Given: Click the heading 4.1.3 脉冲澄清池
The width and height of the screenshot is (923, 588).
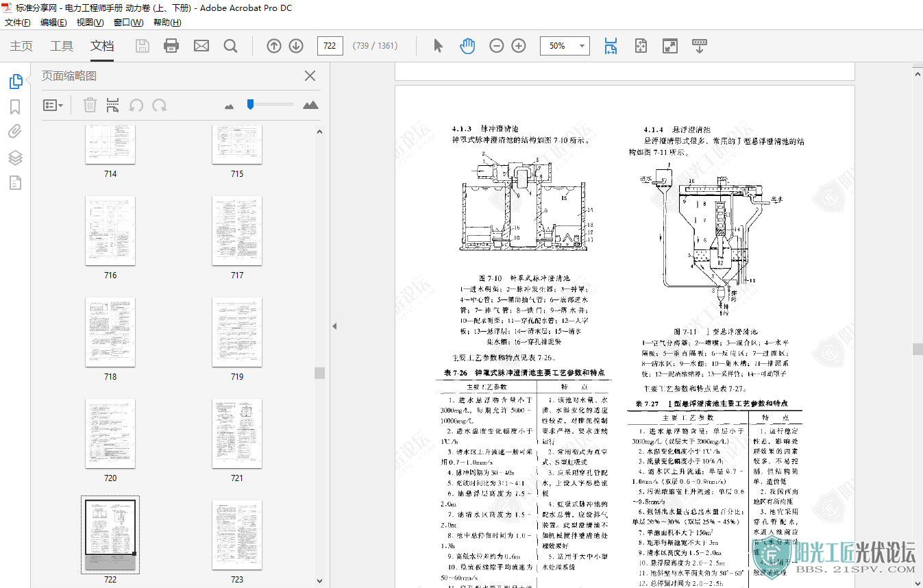Looking at the screenshot, I should pyautogui.click(x=485, y=129).
